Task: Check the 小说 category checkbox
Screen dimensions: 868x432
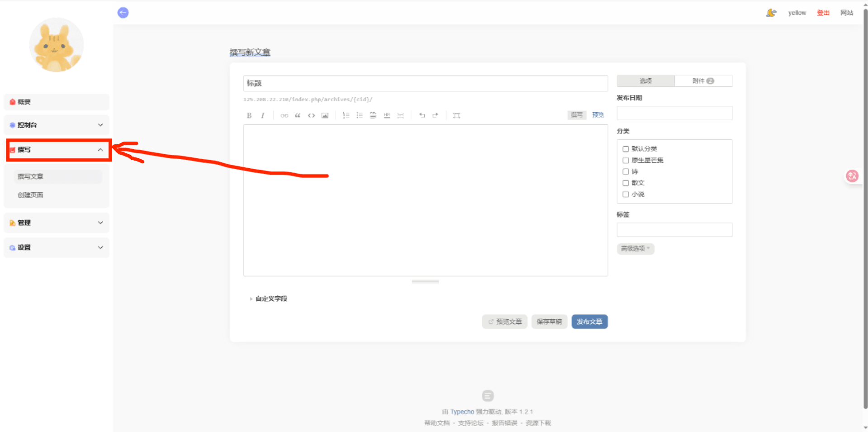Action: pos(626,194)
